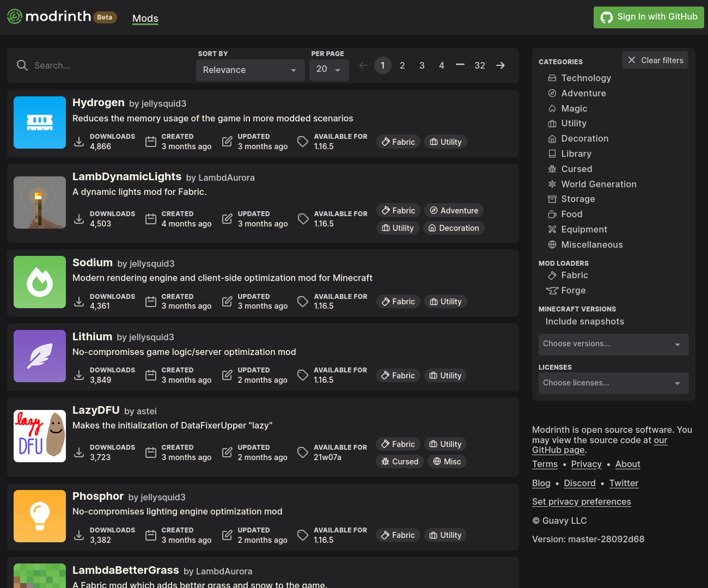The width and height of the screenshot is (708, 588).
Task: Click the Cursed tag on LazyDFU
Action: click(400, 462)
